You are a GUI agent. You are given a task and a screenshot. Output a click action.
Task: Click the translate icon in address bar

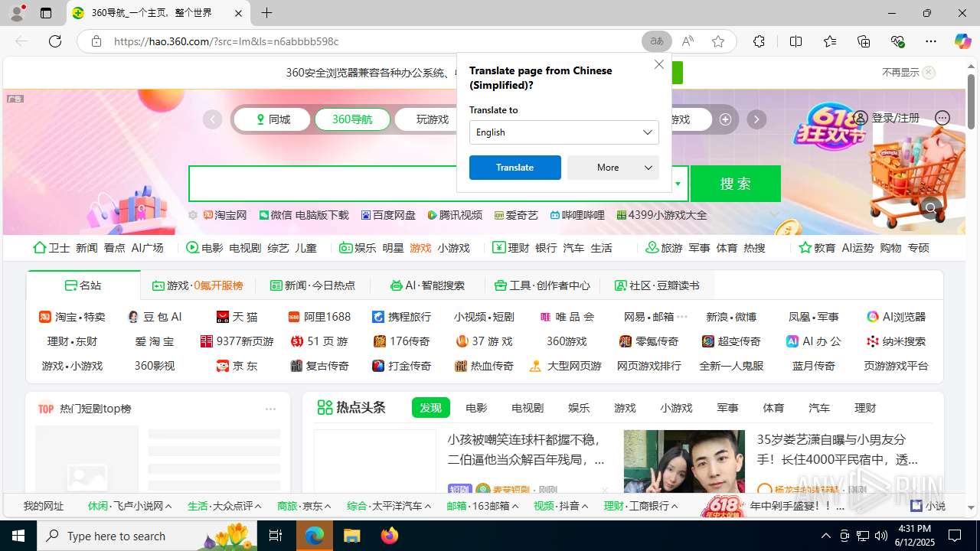pyautogui.click(x=657, y=41)
